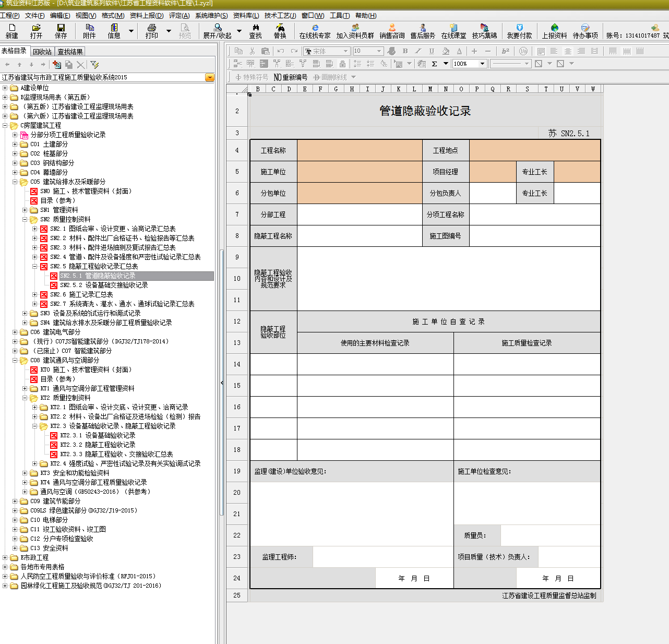
Task: Open the 编辑(E) menu
Action: point(60,15)
